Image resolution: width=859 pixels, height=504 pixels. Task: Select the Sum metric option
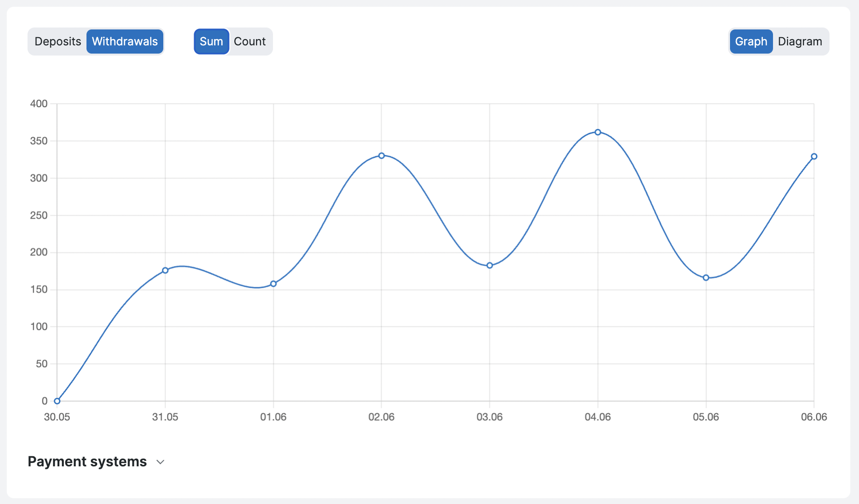211,42
